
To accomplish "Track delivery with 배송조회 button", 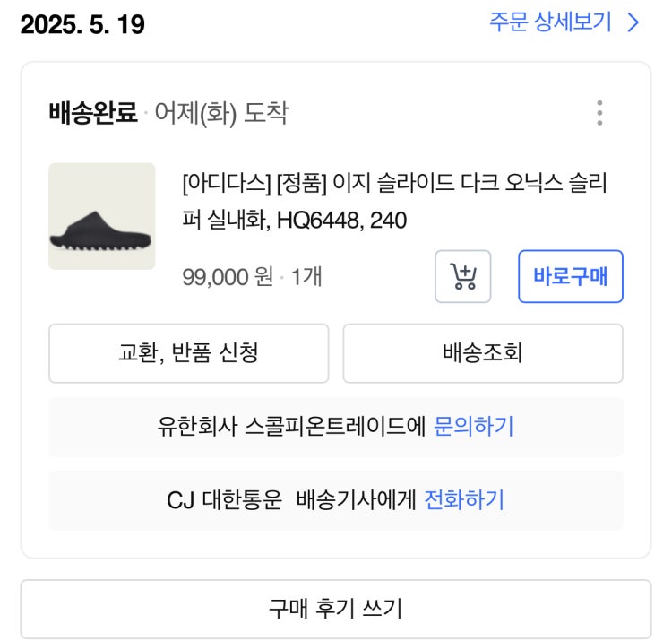I will pyautogui.click(x=483, y=353).
